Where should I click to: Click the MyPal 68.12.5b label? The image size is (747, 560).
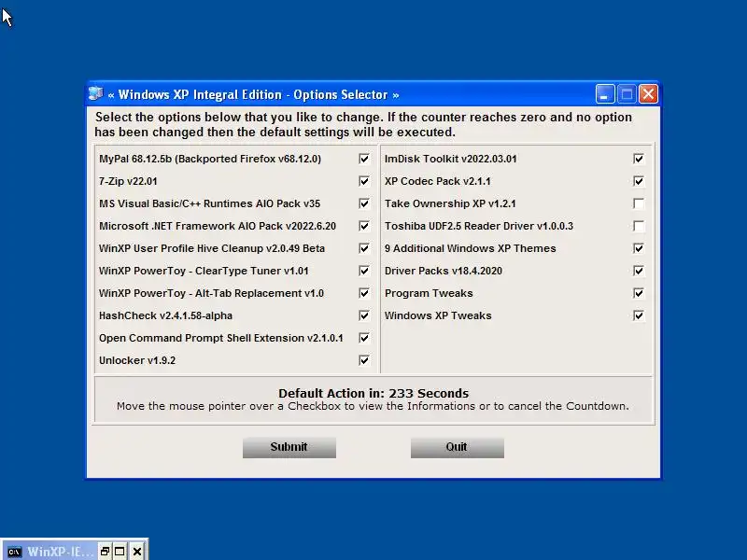click(210, 159)
